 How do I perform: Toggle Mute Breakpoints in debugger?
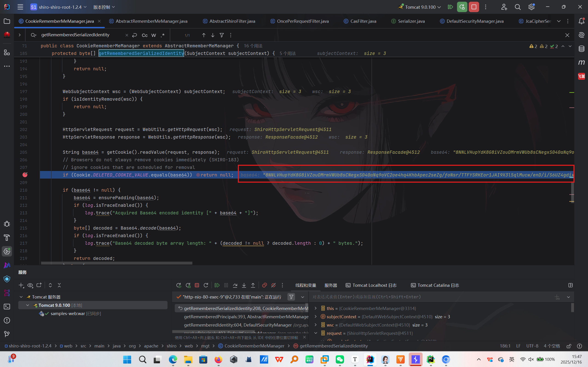click(273, 285)
